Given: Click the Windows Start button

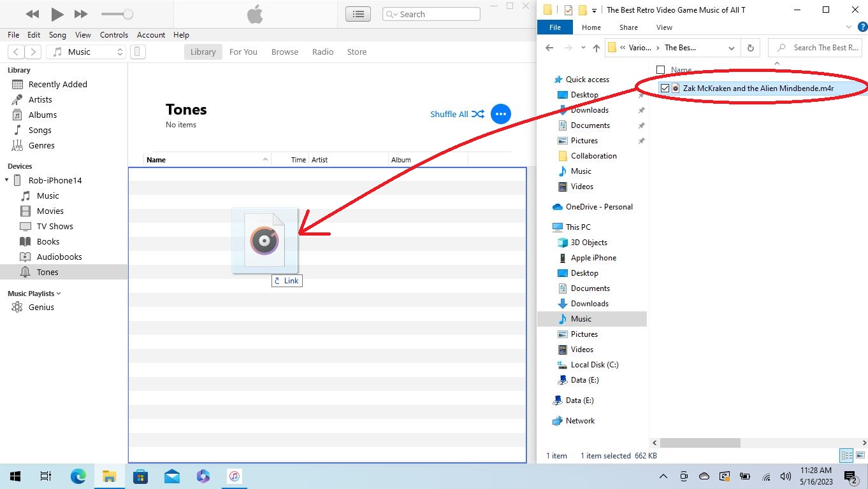Looking at the screenshot, I should coord(15,476).
